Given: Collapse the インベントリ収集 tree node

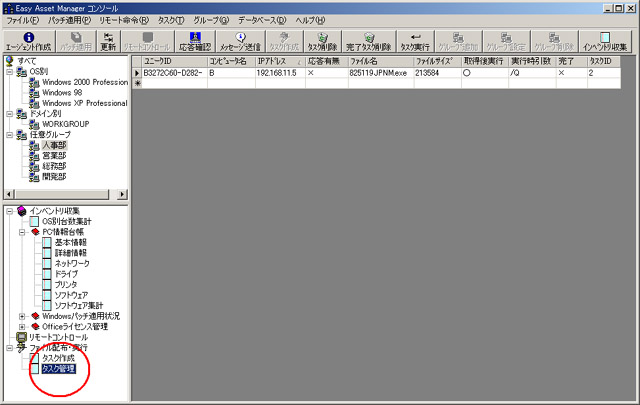Looking at the screenshot, I should pos(9,211).
